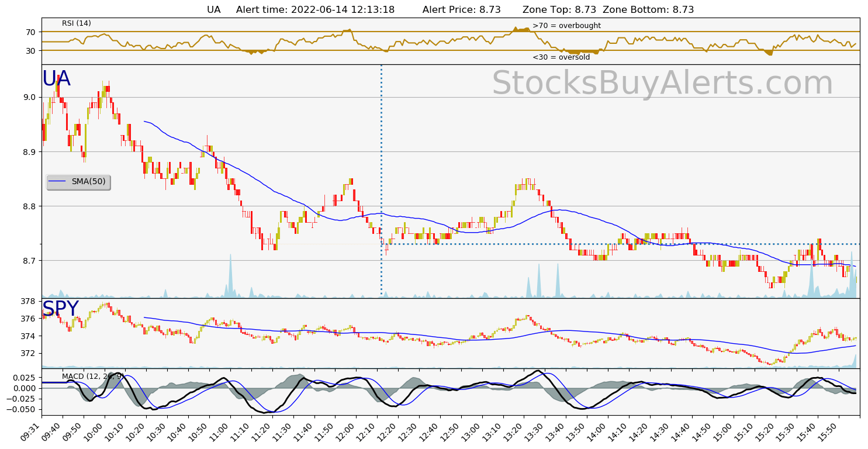The width and height of the screenshot is (868, 449).
Task: Click the 0.025 MACD axis label
Action: pyautogui.click(x=23, y=378)
